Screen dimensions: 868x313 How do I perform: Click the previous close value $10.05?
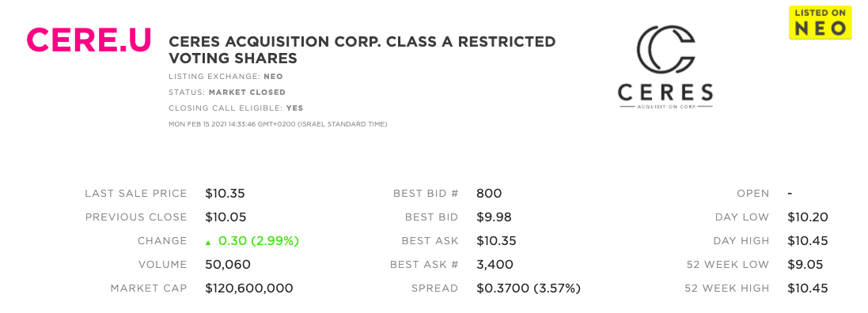226,217
